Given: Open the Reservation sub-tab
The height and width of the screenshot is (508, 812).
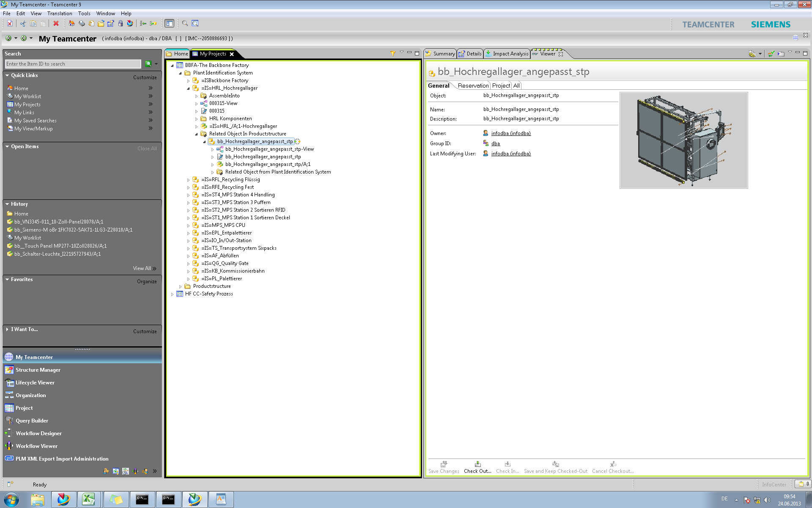Looking at the screenshot, I should (473, 86).
